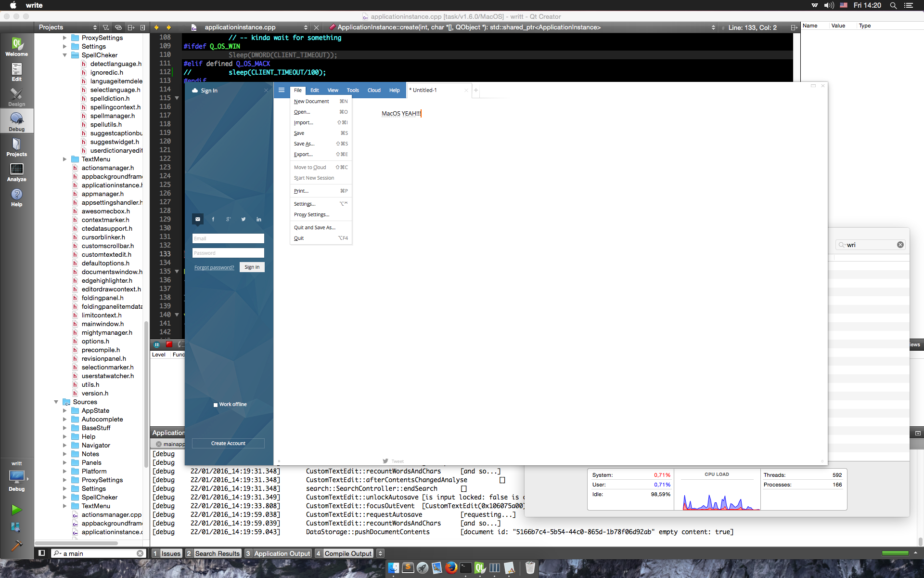Open the Welcome mode in Qt Creator
924x578 pixels.
click(x=17, y=47)
